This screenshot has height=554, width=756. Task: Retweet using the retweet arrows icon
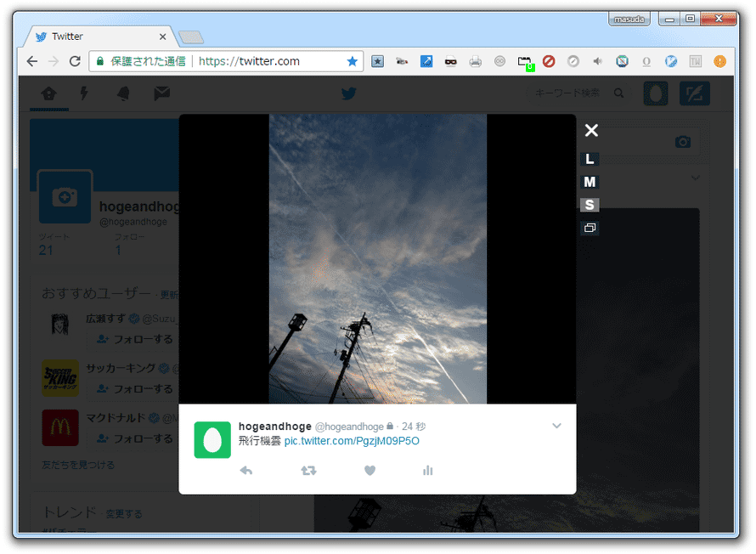[308, 471]
